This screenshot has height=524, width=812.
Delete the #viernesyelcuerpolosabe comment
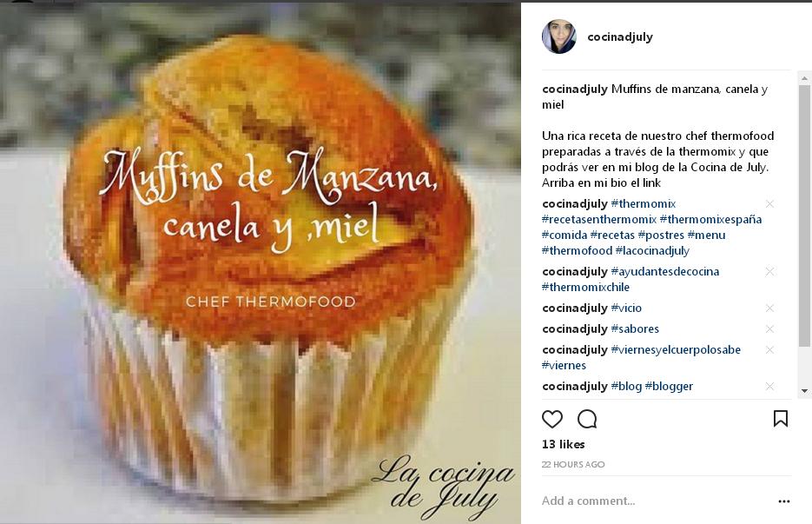769,350
